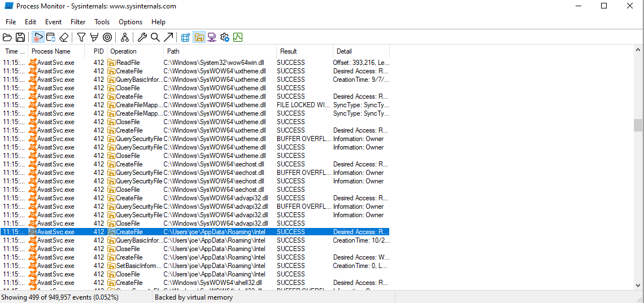Select the SetBasicInform... Roaming\Intel row
644x303 pixels.
[x=195, y=266]
